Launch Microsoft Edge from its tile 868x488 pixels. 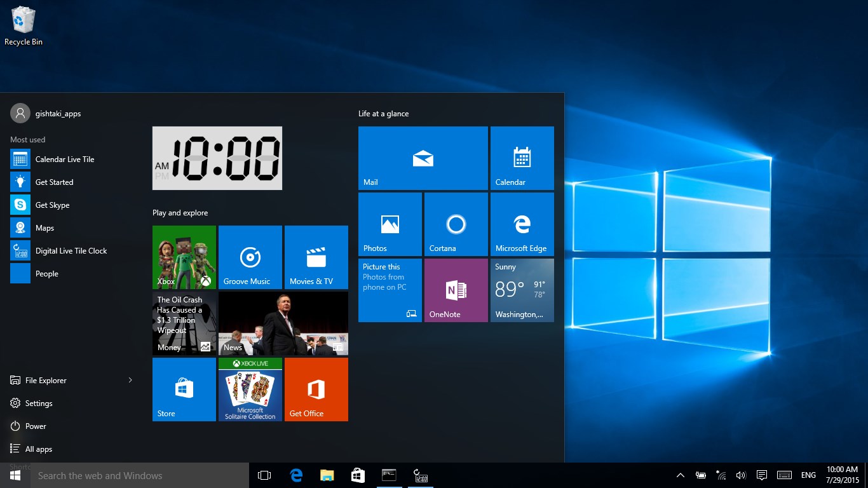[x=522, y=224]
